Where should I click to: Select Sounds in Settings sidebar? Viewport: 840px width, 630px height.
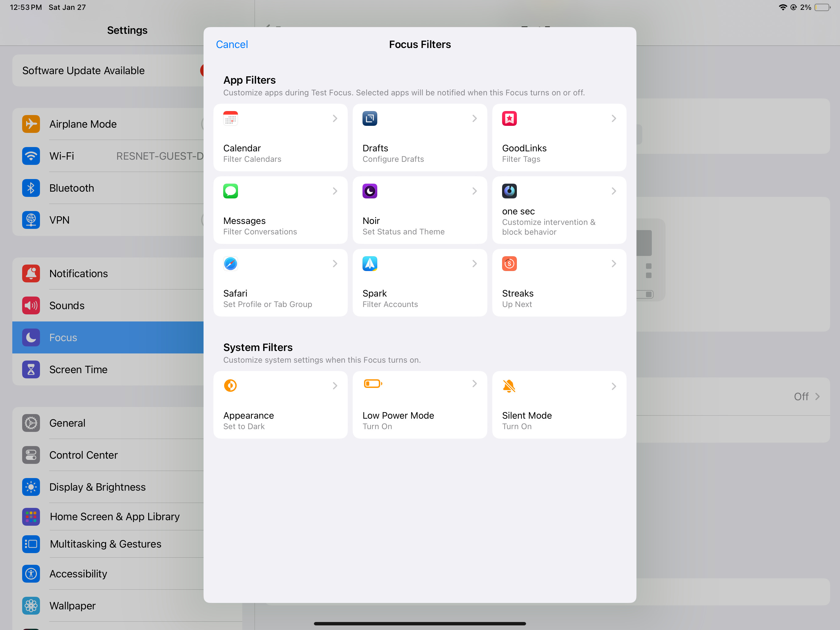108,305
